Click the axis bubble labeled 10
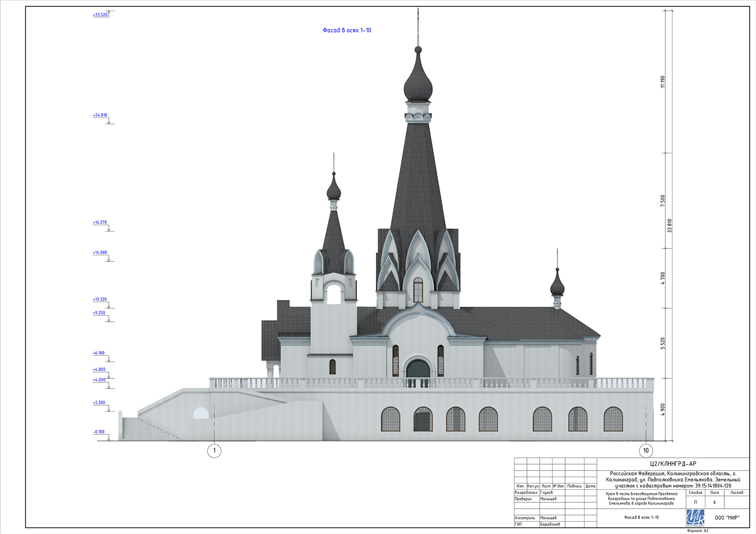 point(646,451)
